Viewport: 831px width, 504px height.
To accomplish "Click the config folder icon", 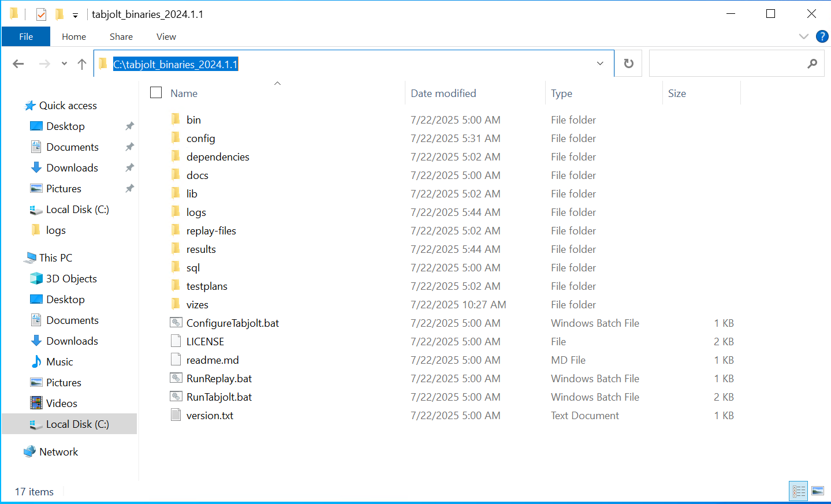I will point(176,138).
